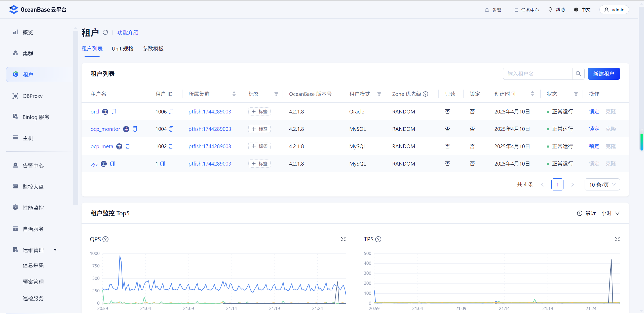This screenshot has height=314, width=644.
Task: Open 帮助 help in header
Action: (556, 10)
